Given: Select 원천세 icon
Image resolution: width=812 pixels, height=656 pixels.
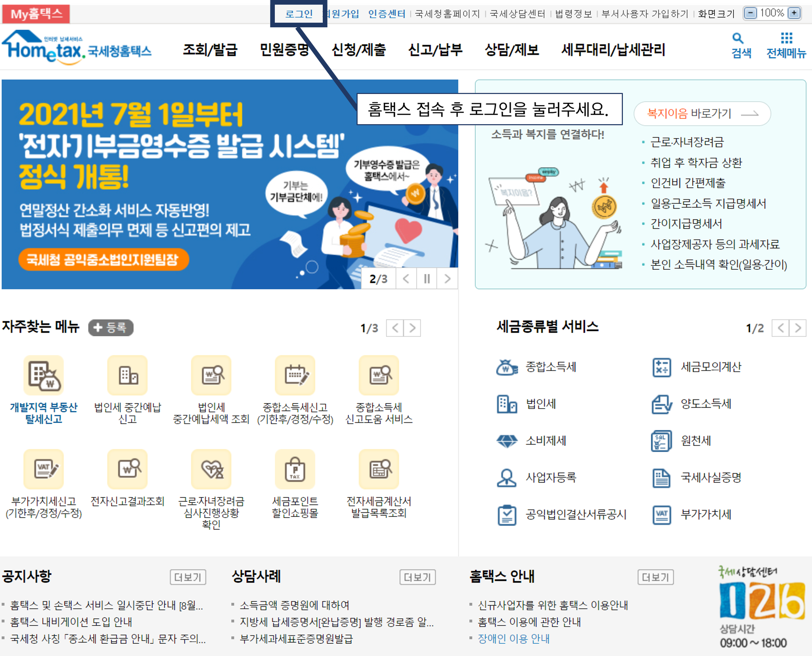Looking at the screenshot, I should 662,441.
